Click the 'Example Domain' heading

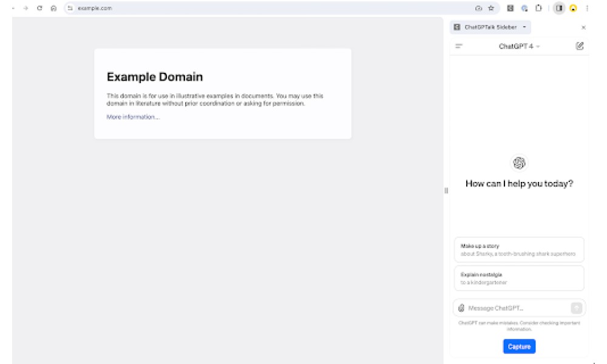pyautogui.click(x=154, y=76)
